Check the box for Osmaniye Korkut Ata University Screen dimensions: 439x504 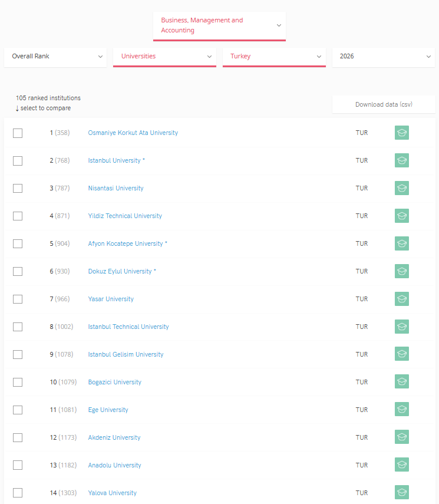point(18,133)
